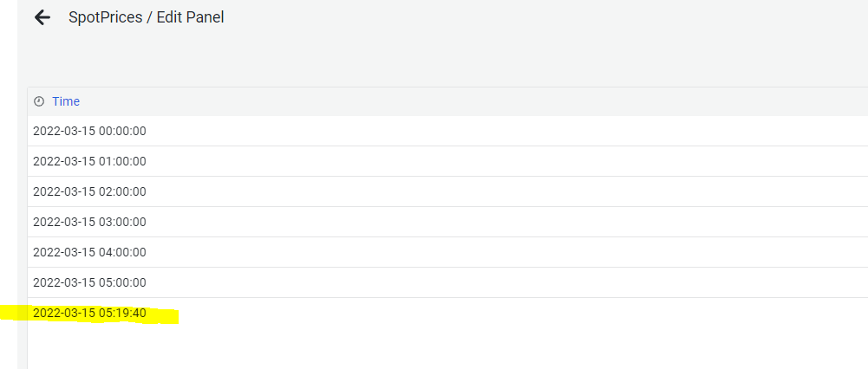Click the 02:00:00 time portion in its row

point(122,192)
